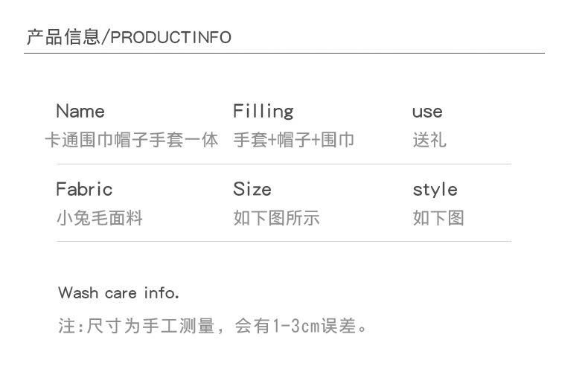Screen dimensions: 588x372
Task: Select the Name field label
Action: pos(80,112)
